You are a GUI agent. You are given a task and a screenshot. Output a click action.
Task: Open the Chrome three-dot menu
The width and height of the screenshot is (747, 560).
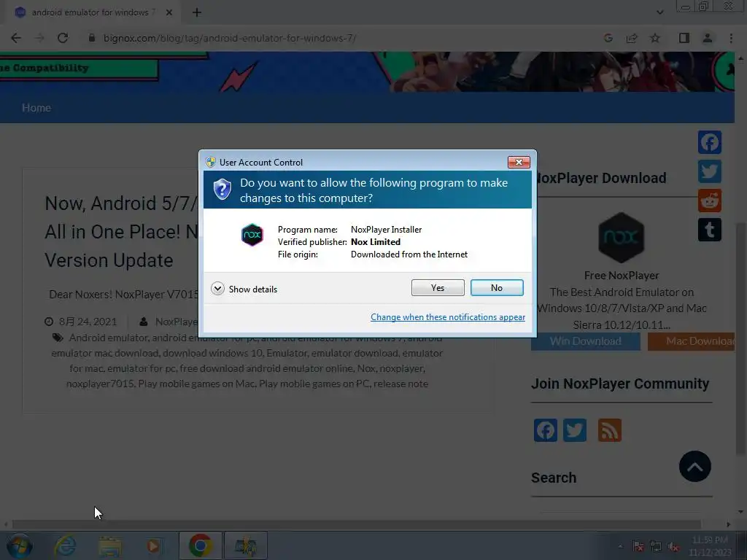tap(731, 38)
